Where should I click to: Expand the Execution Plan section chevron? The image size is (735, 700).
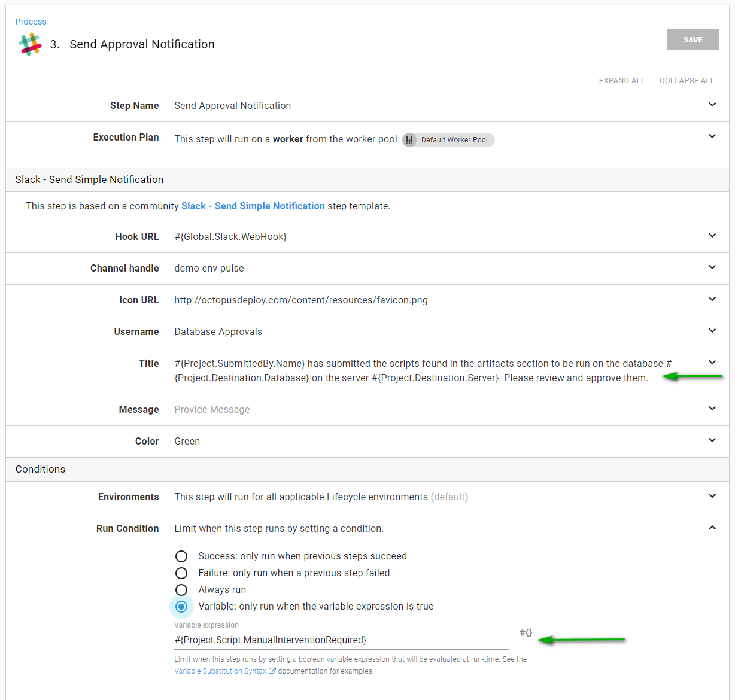[x=712, y=136]
